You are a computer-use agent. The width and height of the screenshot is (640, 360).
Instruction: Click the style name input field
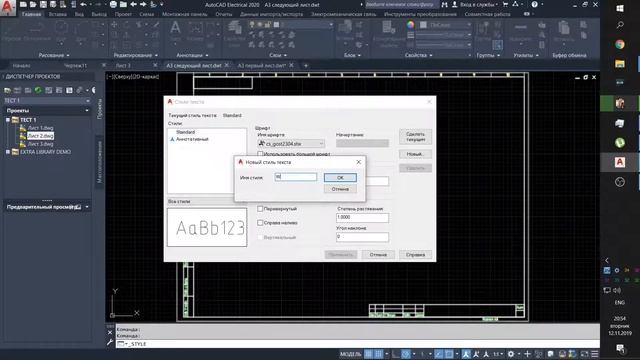click(x=296, y=177)
